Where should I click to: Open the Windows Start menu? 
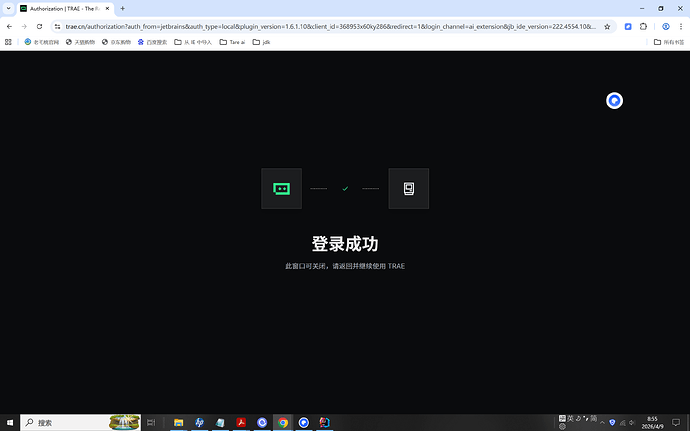9,422
